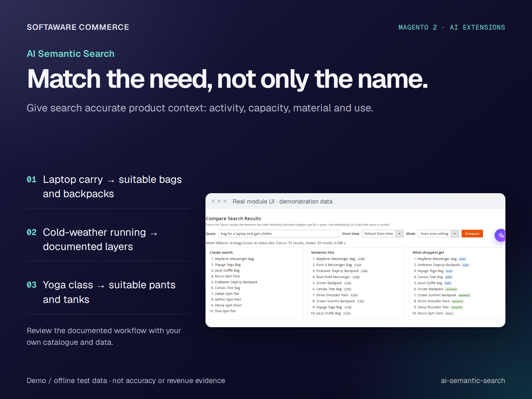Image resolution: width=532 pixels, height=399 pixels.
Task: Click the both badge beside Canvas Tote Bag
Action: (x=449, y=277)
